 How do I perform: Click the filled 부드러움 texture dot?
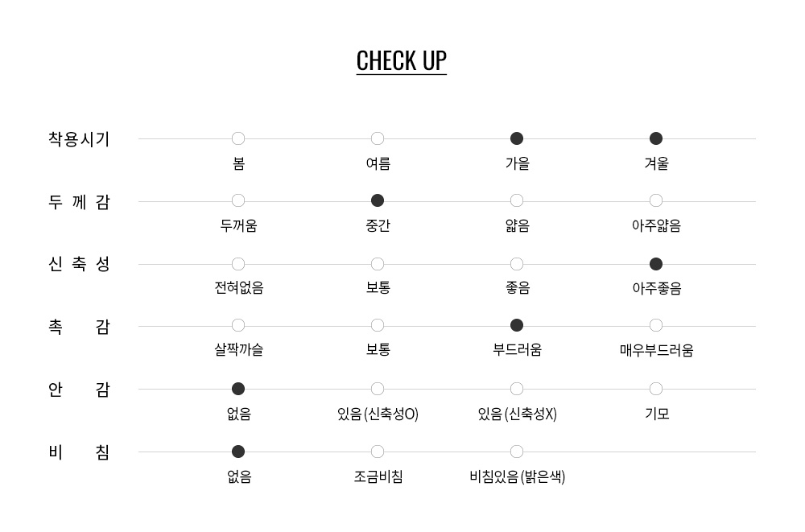click(x=517, y=326)
